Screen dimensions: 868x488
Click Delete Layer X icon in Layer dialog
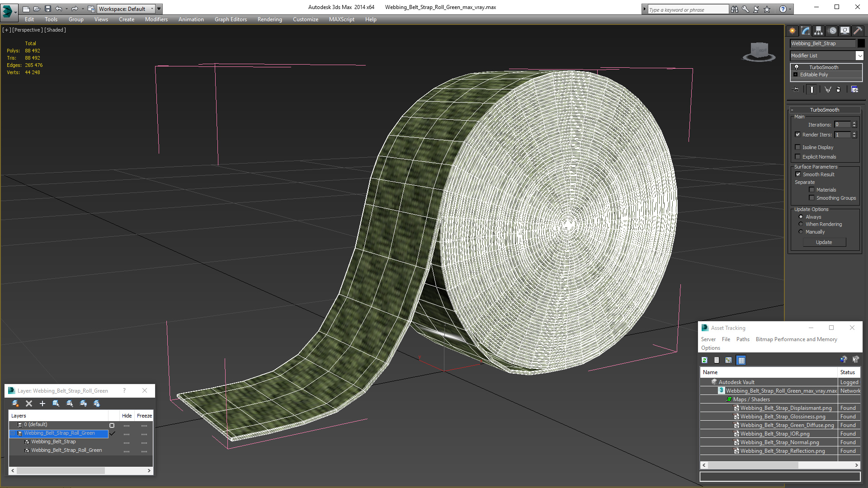[x=29, y=404]
